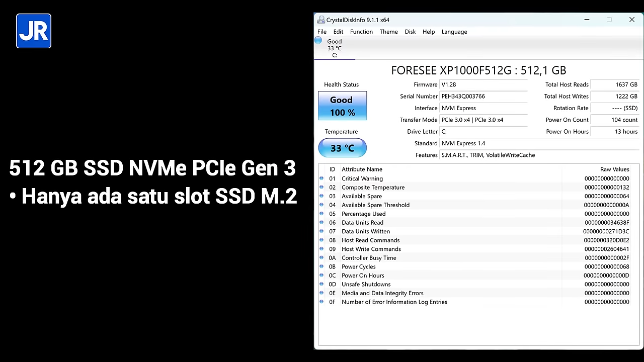Viewport: 644px width, 362px height.
Task: Open the Help menu
Action: (429, 32)
